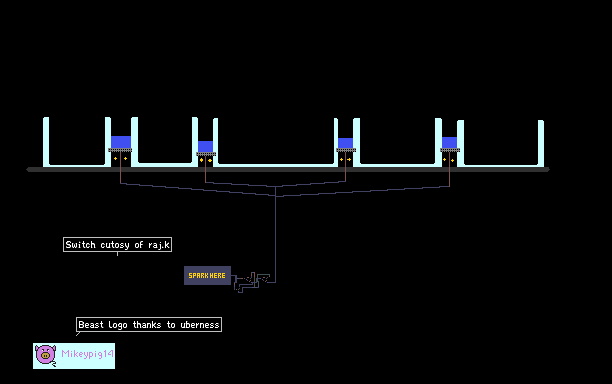This screenshot has width=612, height=384.
Task: Click the third blue water block from left
Action: (x=345, y=143)
